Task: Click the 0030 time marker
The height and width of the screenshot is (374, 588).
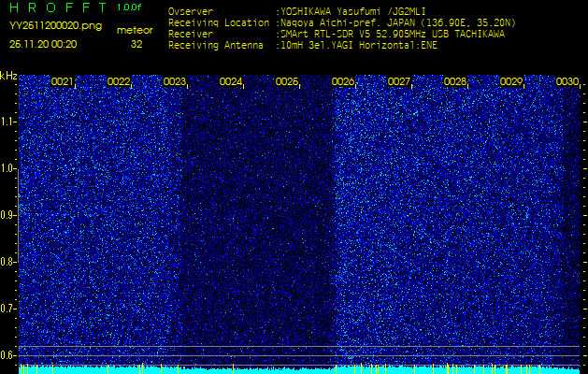Action: [567, 81]
